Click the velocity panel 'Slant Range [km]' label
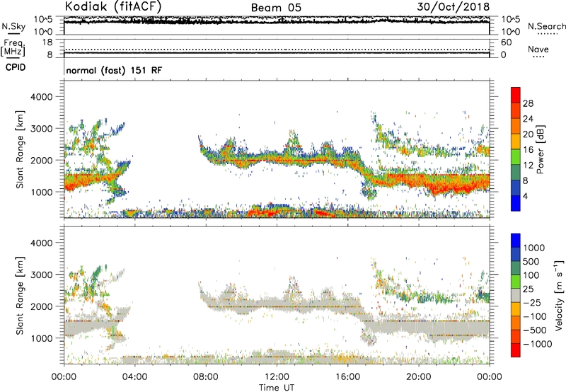 [x=21, y=296]
